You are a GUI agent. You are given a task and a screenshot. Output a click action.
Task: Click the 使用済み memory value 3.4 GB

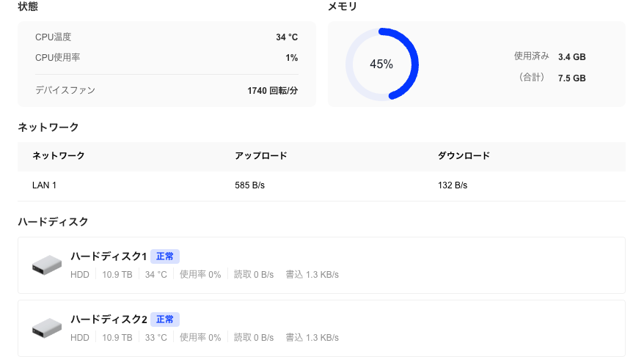coord(571,57)
